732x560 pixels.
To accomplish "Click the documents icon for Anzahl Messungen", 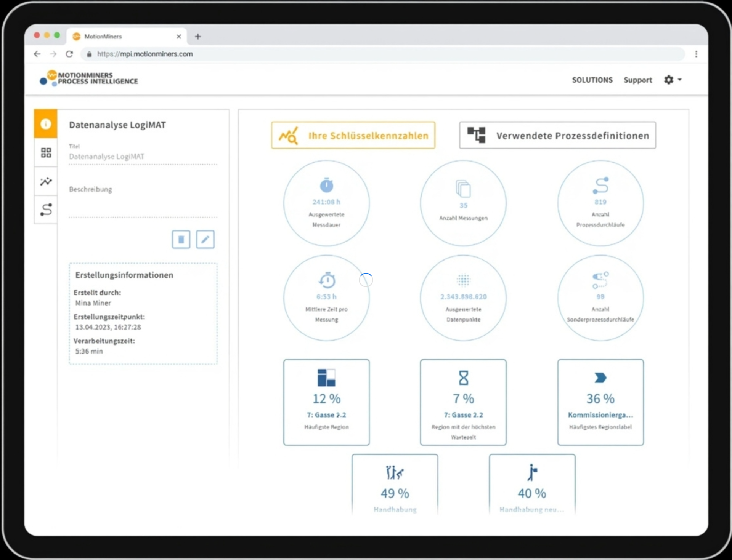I will (463, 188).
